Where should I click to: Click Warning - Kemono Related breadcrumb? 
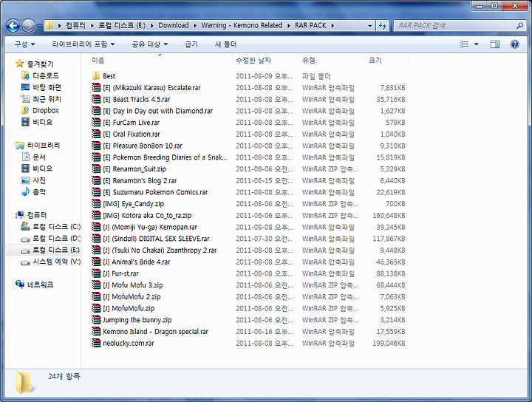tap(242, 25)
